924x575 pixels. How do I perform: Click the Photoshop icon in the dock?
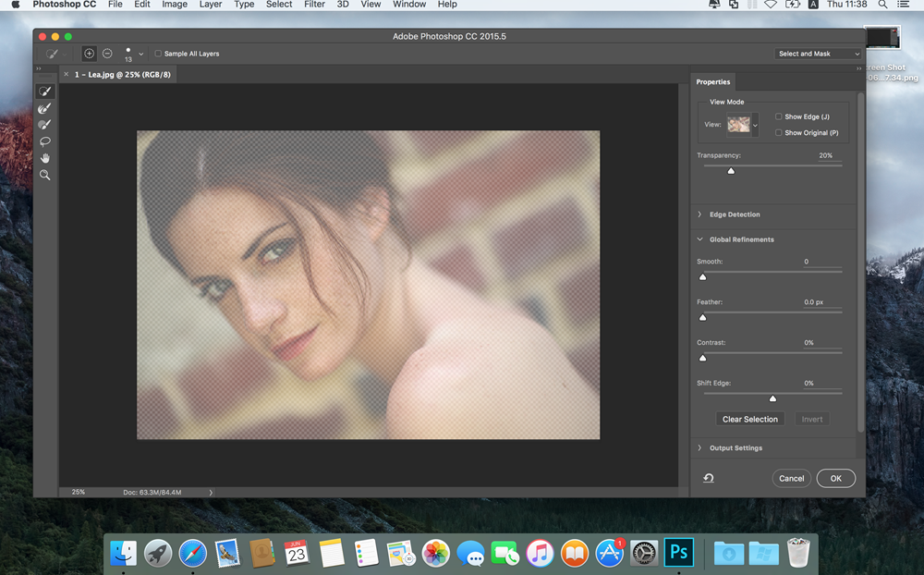678,553
